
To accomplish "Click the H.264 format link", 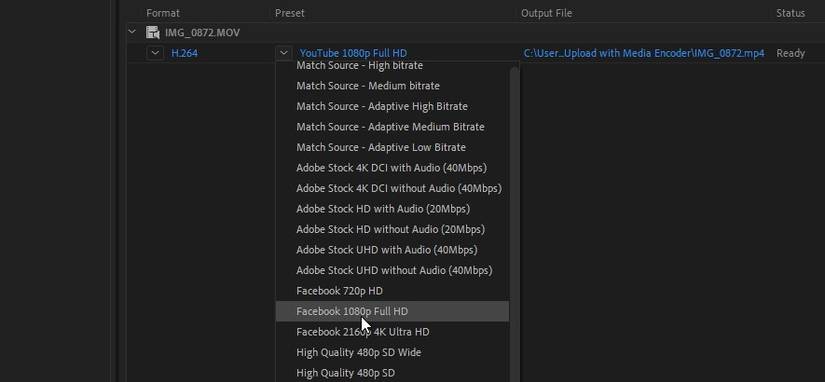I will pyautogui.click(x=184, y=53).
